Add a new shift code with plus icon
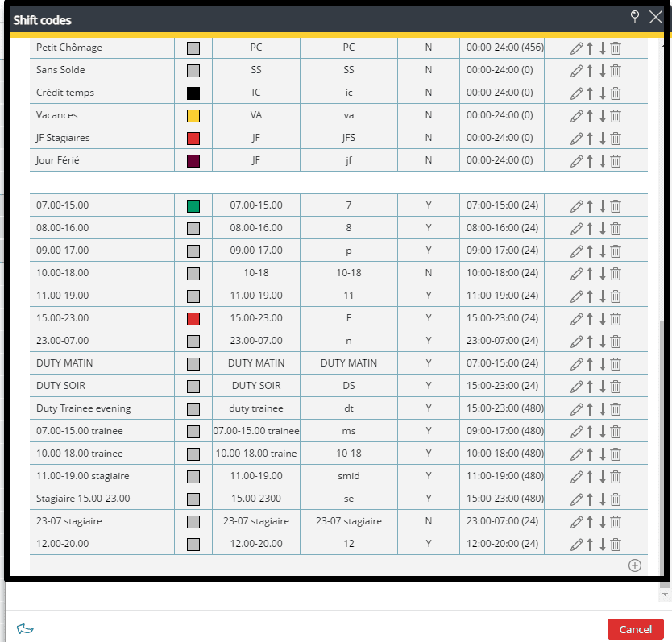The width and height of the screenshot is (672, 642). (634, 565)
